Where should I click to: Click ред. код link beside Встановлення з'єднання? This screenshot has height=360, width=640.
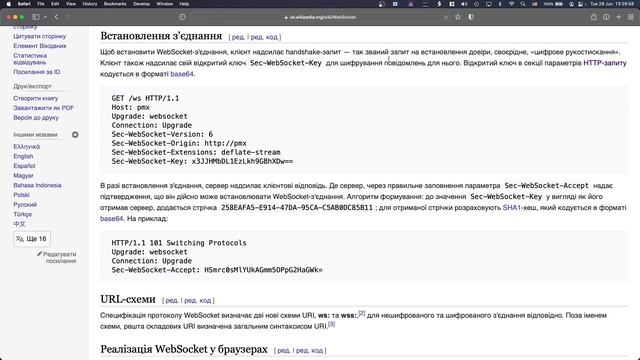[264, 37]
